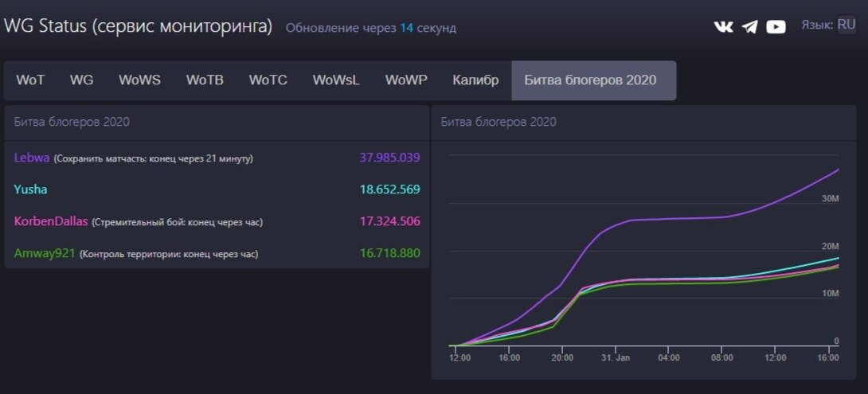Select the Битва блогеров 2020 tab
Screen dimensions: 868x394
click(x=593, y=80)
